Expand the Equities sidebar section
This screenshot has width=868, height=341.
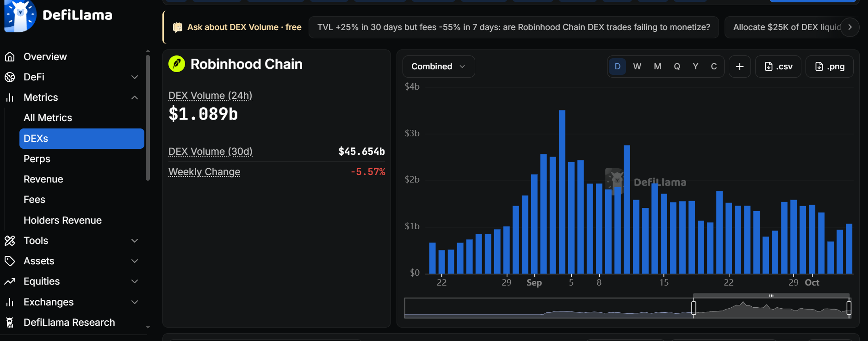pos(135,281)
